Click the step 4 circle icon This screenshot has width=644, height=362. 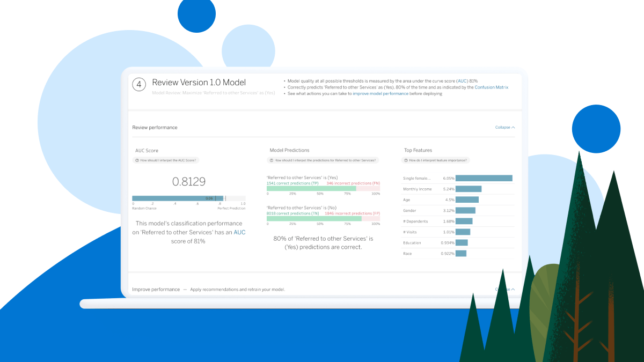point(139,85)
